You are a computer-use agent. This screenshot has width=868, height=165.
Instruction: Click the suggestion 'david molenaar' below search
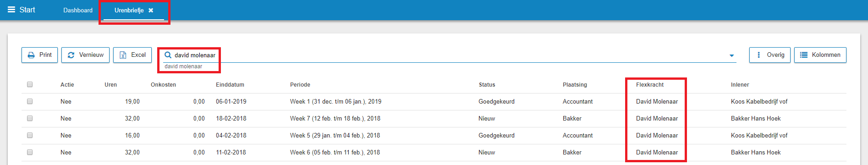tap(183, 66)
